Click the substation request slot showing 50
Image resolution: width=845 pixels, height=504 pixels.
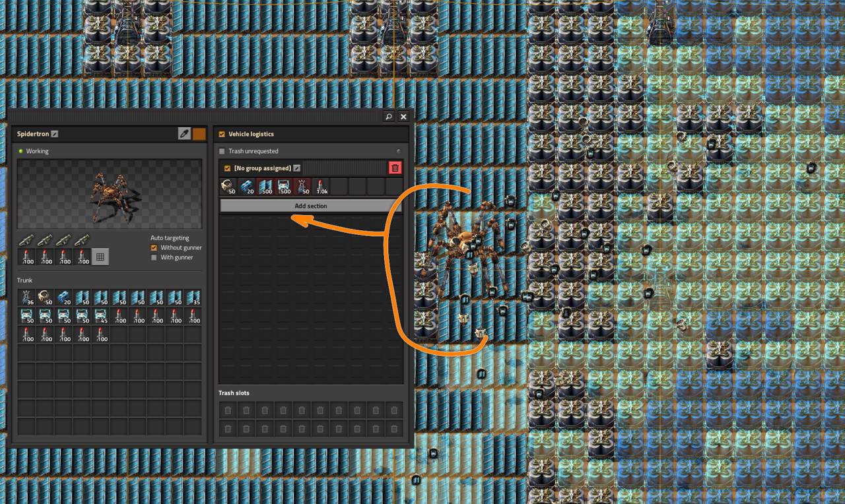302,187
